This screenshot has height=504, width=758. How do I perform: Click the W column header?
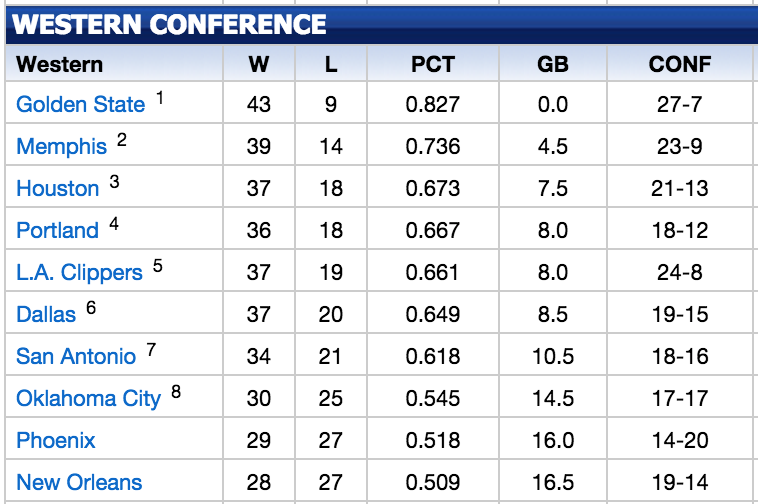pos(259,65)
